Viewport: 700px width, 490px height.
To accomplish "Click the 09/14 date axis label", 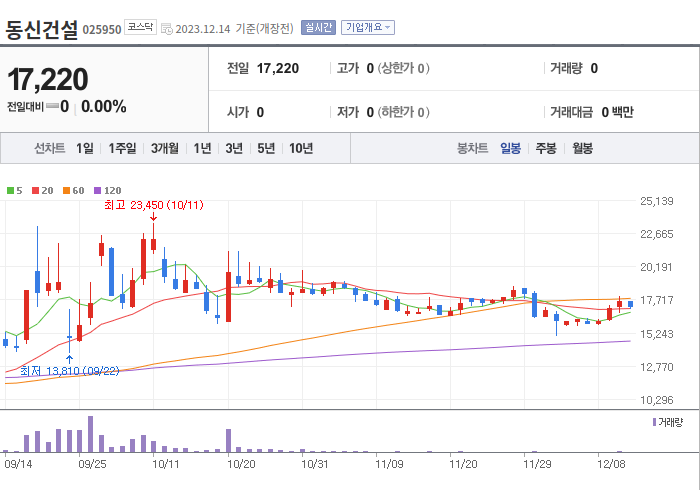I will click(18, 464).
